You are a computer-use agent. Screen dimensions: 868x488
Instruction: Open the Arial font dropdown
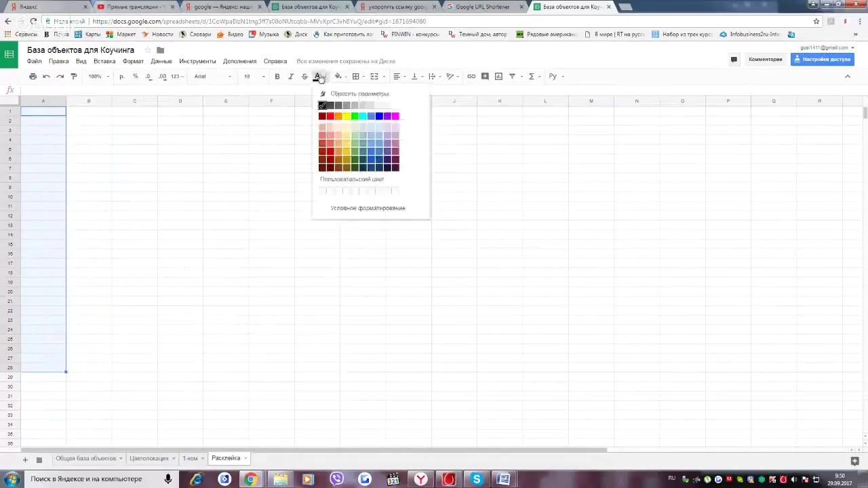[212, 77]
